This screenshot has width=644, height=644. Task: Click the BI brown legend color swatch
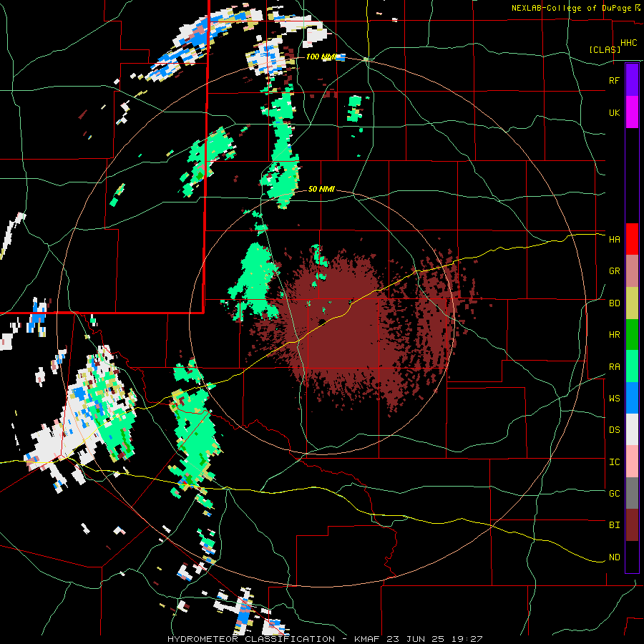632,525
